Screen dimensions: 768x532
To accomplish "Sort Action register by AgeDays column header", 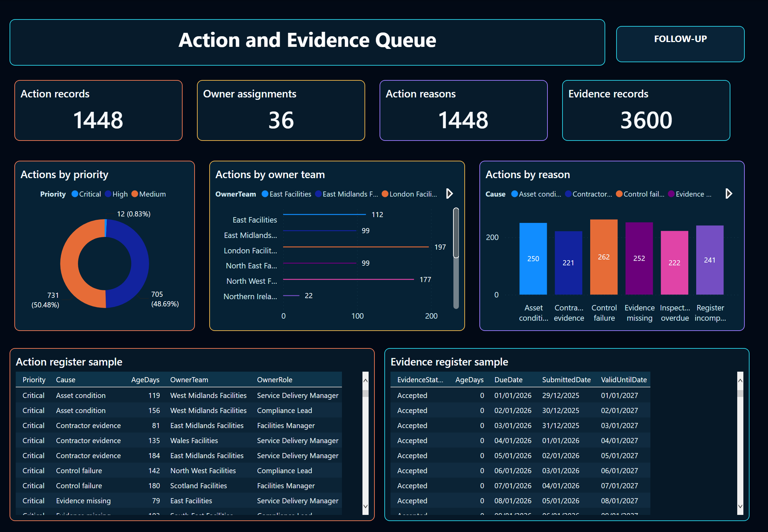I will (x=145, y=380).
